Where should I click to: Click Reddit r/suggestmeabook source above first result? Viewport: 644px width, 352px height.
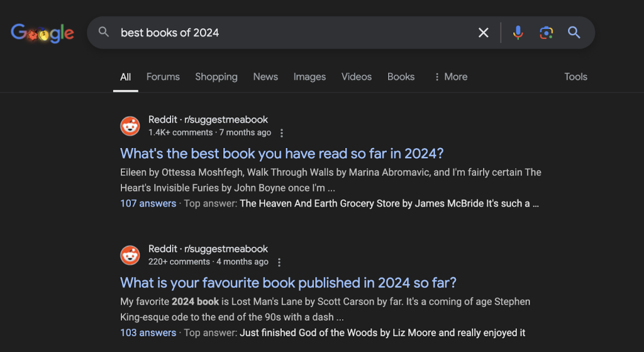pyautogui.click(x=208, y=120)
